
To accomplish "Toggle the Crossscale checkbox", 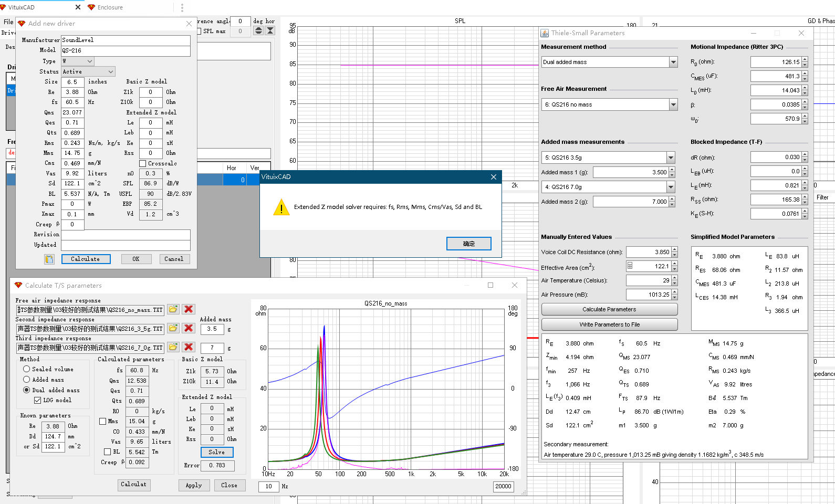I will click(x=142, y=163).
